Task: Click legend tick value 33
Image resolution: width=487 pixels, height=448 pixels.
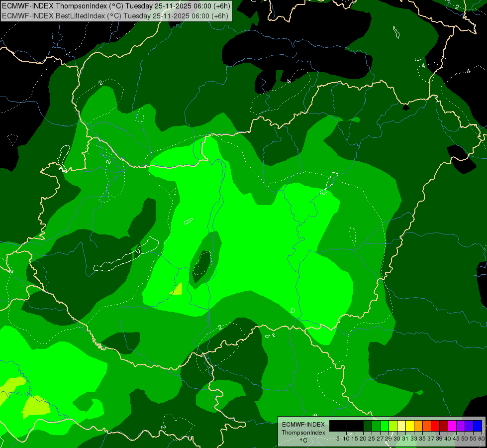Action: [414, 439]
